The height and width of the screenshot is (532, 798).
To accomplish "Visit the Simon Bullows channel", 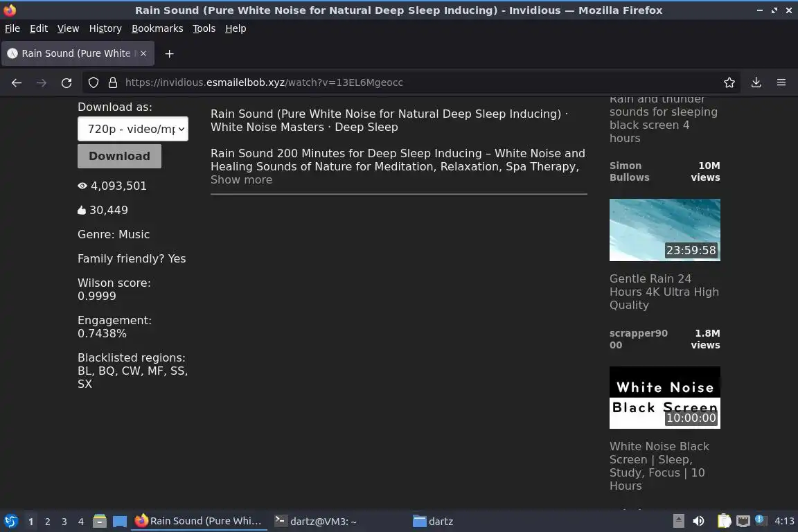I will (630, 172).
